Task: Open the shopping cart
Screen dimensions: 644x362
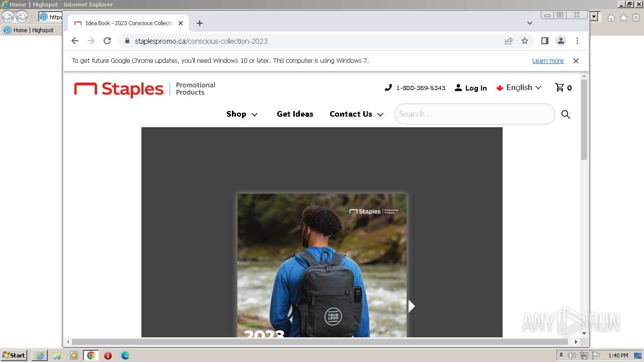Action: [x=563, y=87]
